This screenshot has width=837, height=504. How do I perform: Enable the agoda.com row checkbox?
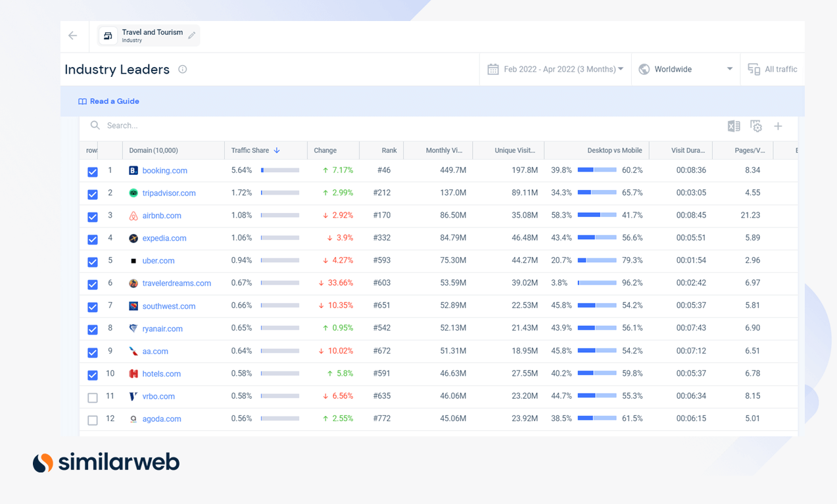(92, 420)
